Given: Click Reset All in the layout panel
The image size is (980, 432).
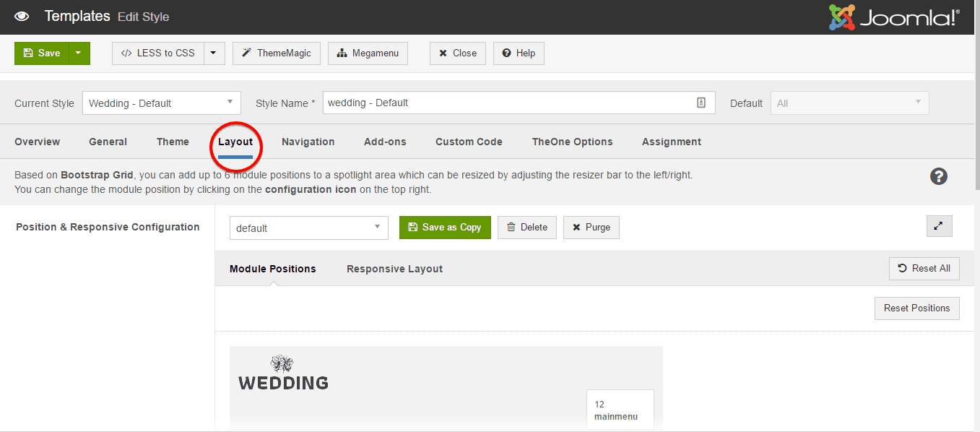Looking at the screenshot, I should coord(924,268).
